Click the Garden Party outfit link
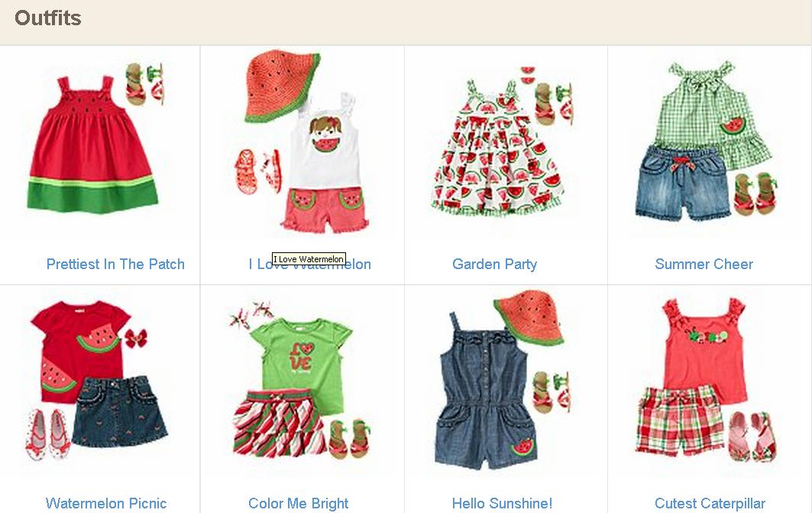 point(494,264)
